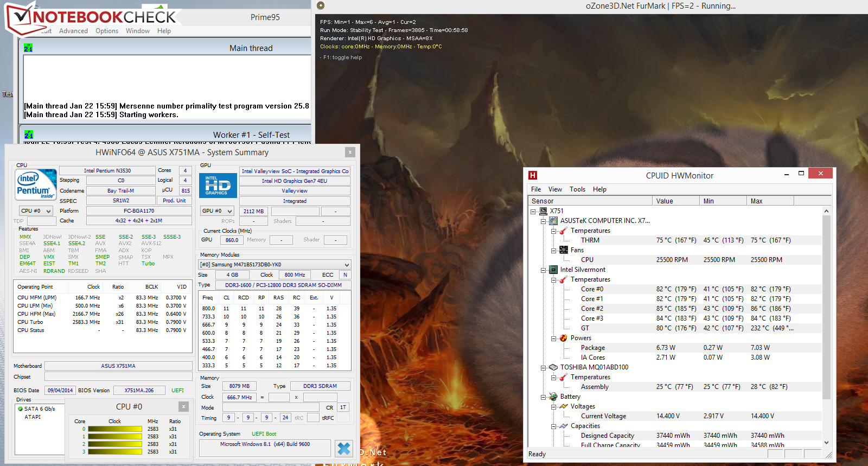Minimize the CPUID HWMonitor window

pyautogui.click(x=786, y=174)
